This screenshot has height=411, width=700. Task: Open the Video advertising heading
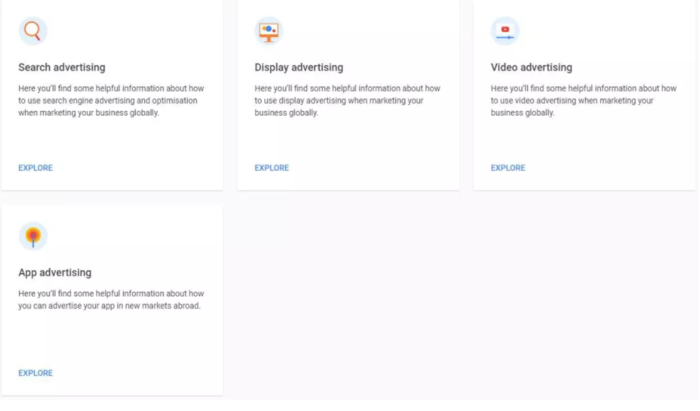(531, 67)
